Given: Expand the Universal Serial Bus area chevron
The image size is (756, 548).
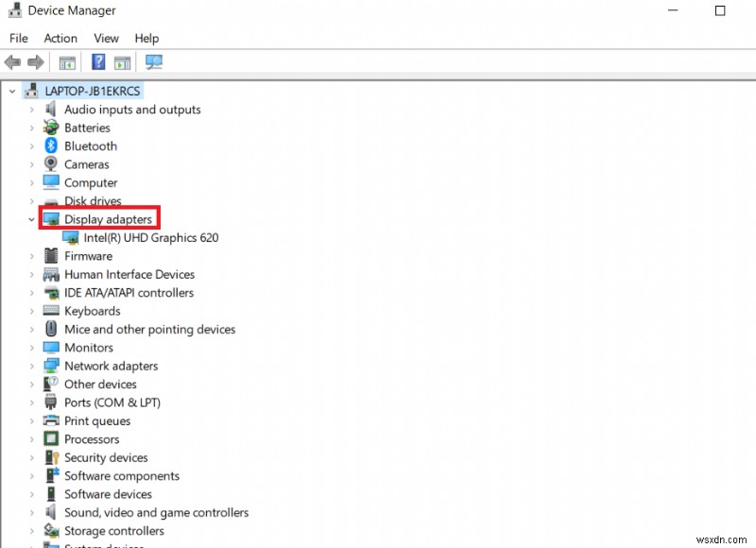Looking at the screenshot, I should tap(31, 545).
